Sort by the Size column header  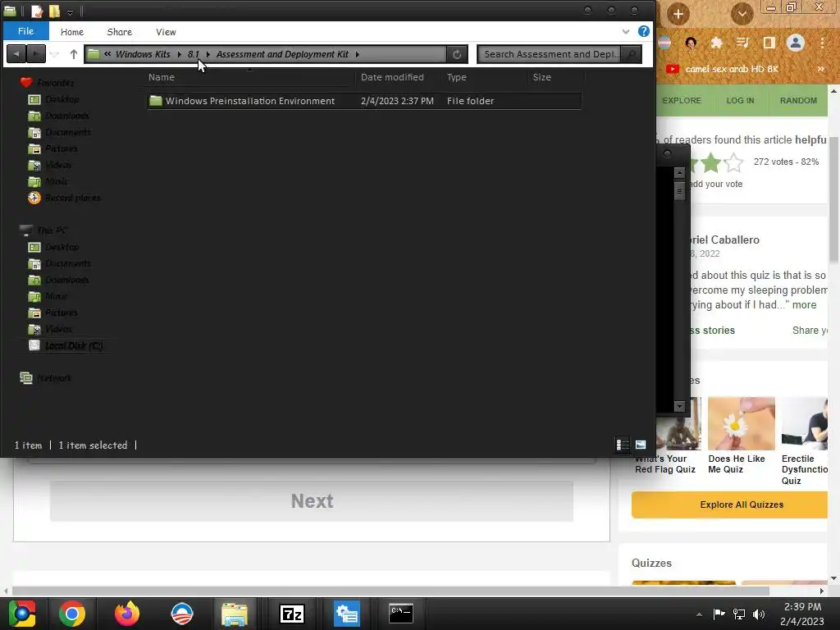point(541,77)
